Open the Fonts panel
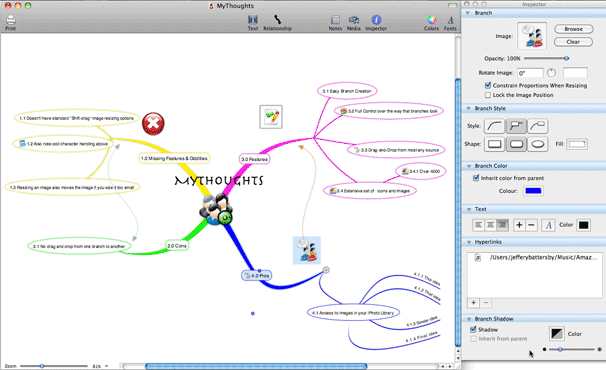 click(x=450, y=23)
